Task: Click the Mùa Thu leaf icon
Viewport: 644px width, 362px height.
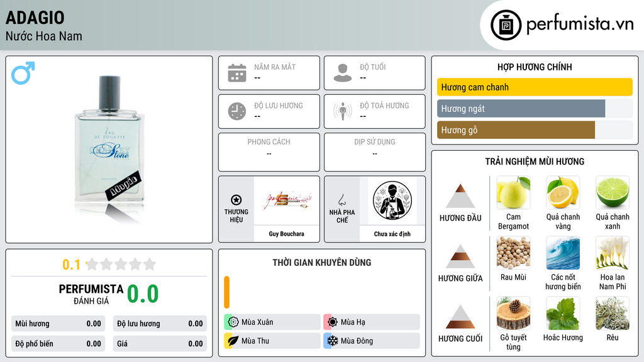Action: [x=233, y=341]
